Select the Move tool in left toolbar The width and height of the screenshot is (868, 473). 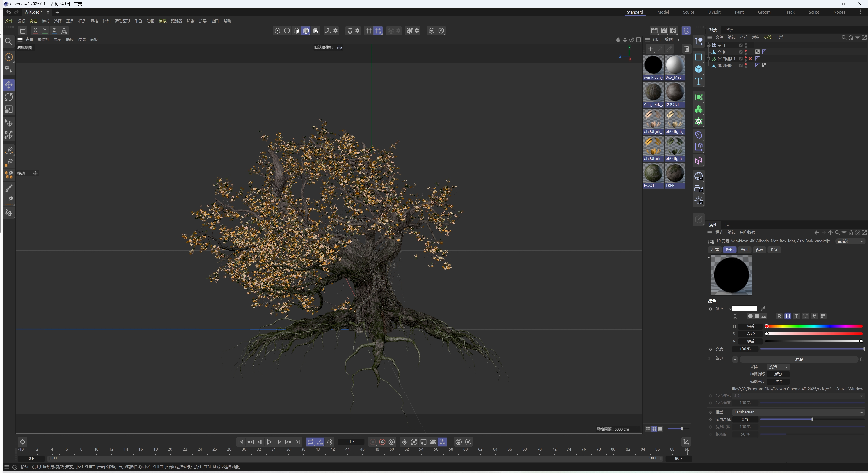(x=9, y=85)
